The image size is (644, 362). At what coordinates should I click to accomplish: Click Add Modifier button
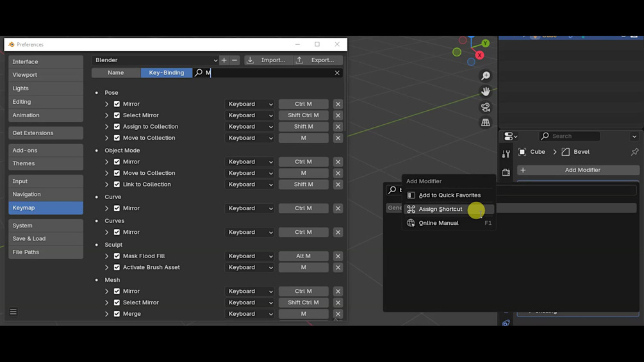578,170
